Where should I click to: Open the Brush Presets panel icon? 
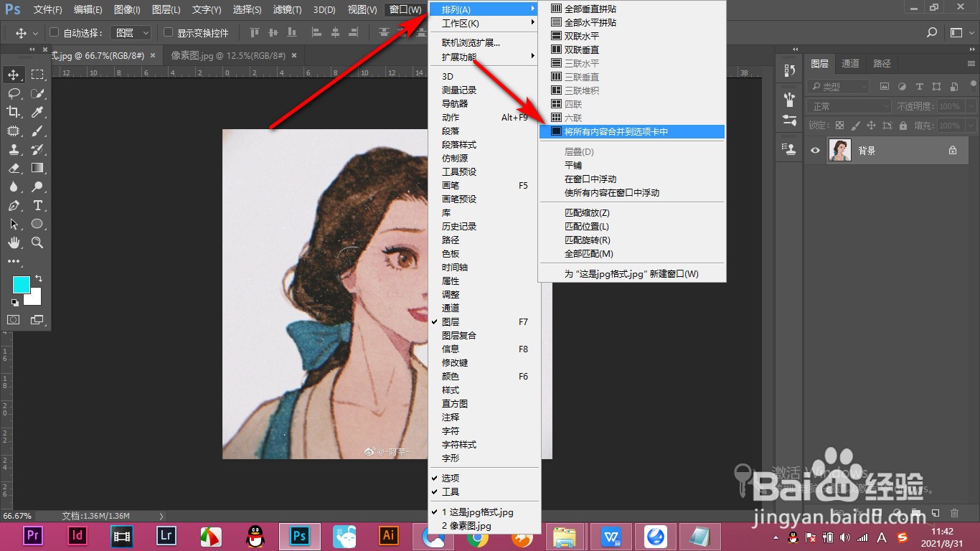[x=790, y=120]
